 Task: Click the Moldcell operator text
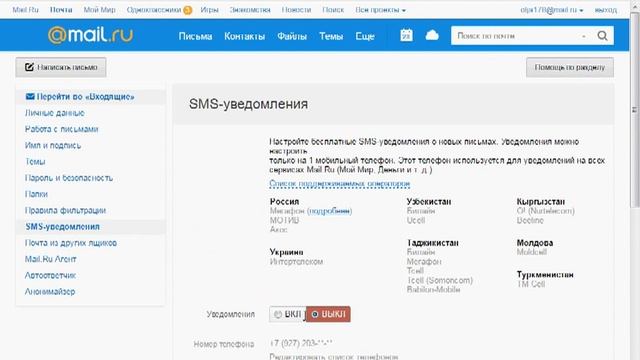[x=531, y=252]
